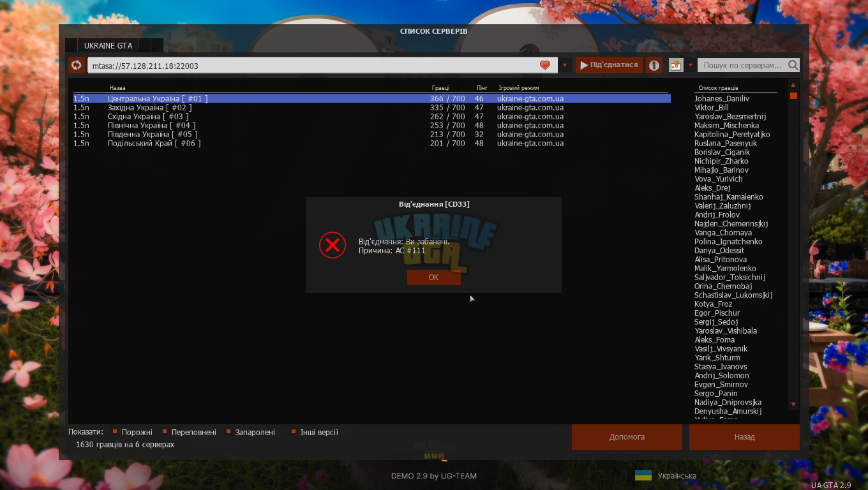Click player Kotya_Froz in list

pyautogui.click(x=714, y=304)
